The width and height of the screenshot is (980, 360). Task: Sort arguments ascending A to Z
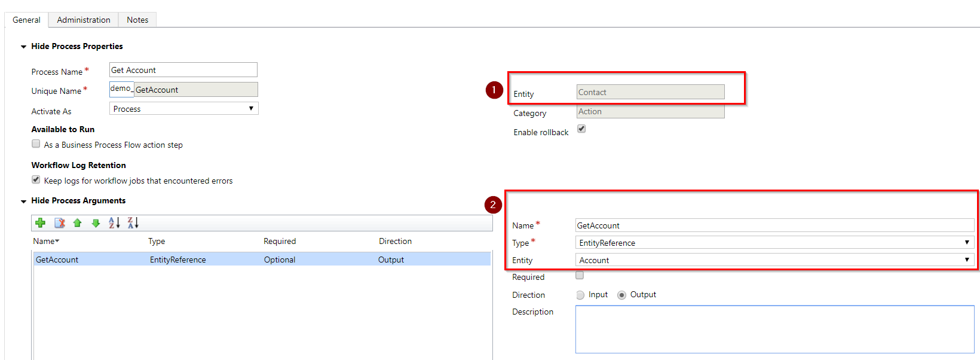(114, 223)
